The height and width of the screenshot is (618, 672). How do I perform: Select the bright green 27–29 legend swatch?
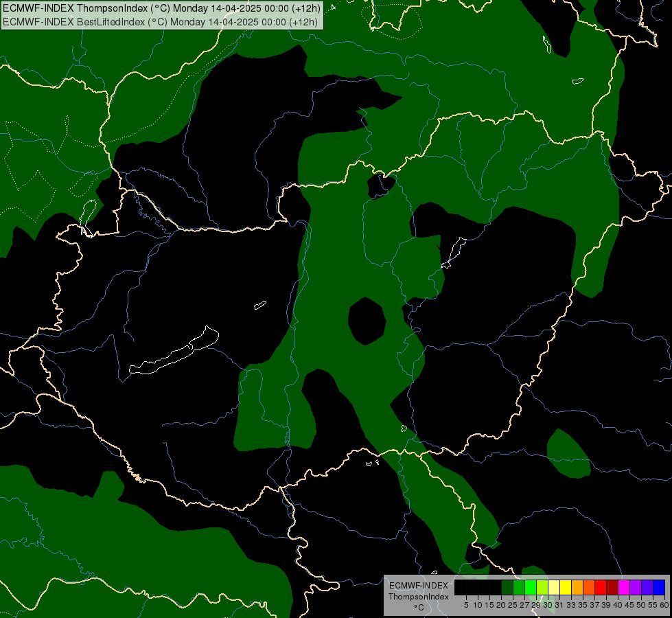point(531,587)
